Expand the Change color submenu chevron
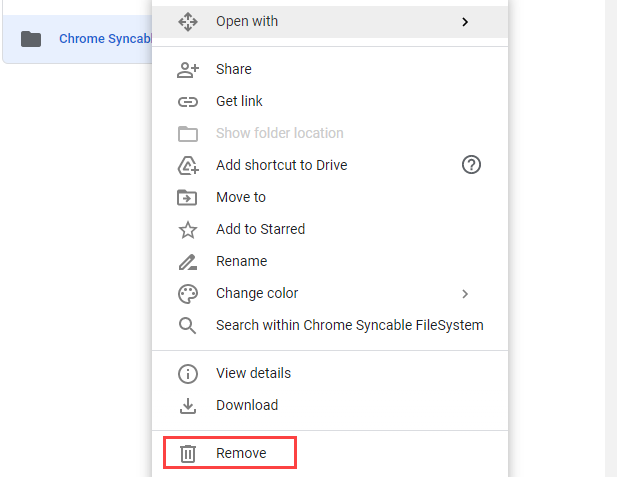This screenshot has width=626, height=477. 465,294
